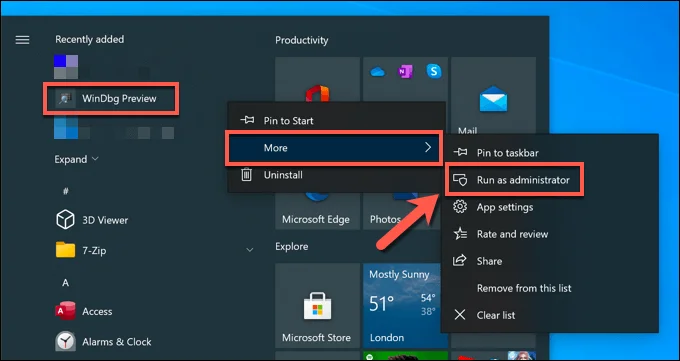Launch Access from its red icon

click(x=65, y=311)
